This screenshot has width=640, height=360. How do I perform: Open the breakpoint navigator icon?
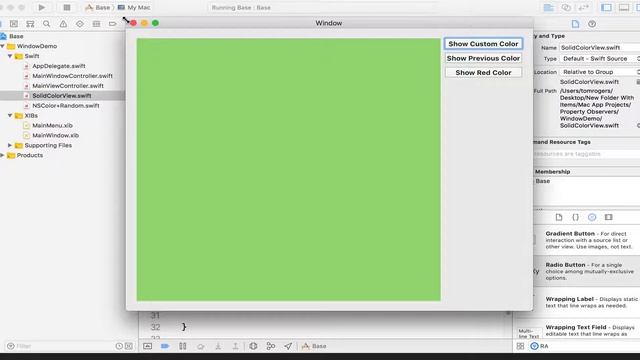coord(113,24)
